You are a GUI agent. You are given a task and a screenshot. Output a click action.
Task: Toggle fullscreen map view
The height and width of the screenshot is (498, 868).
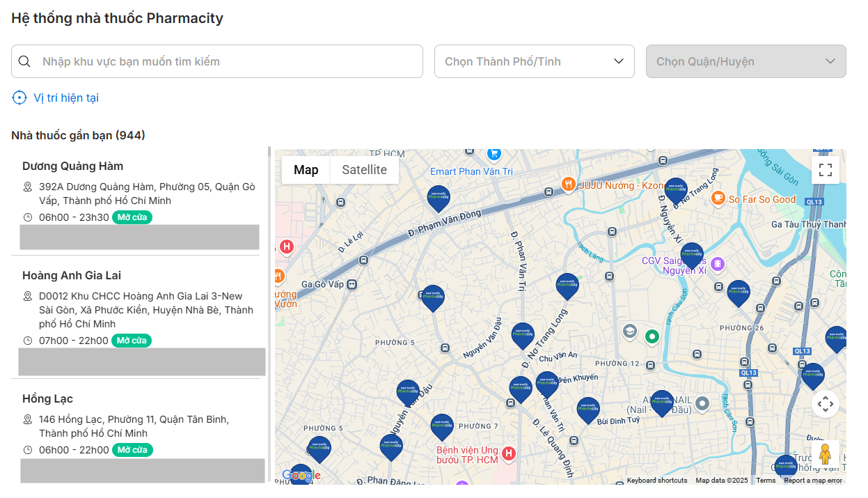tap(825, 170)
